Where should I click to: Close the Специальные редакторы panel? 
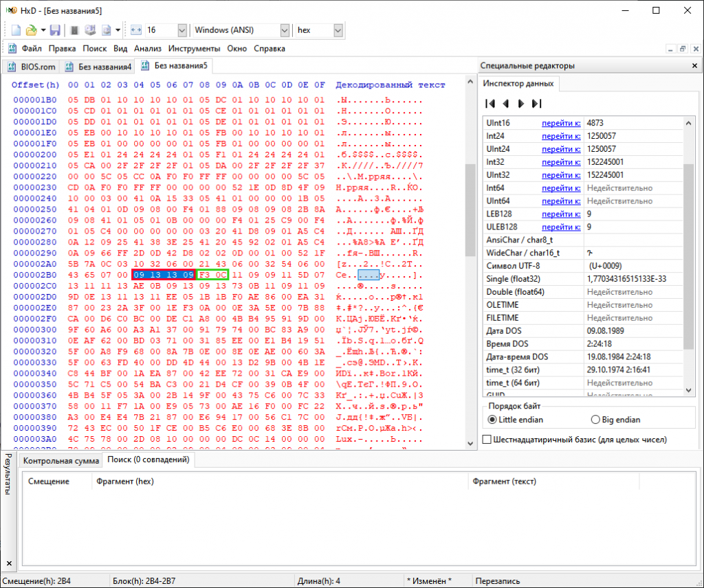tap(694, 65)
